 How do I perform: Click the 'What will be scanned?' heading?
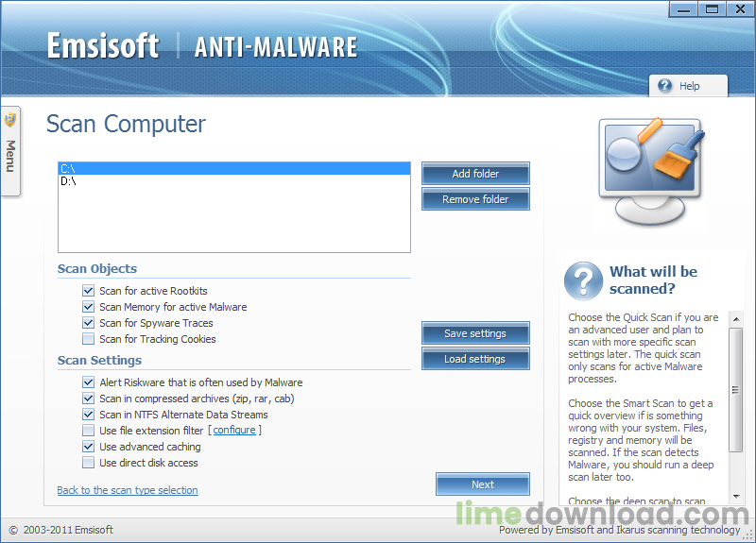click(653, 280)
